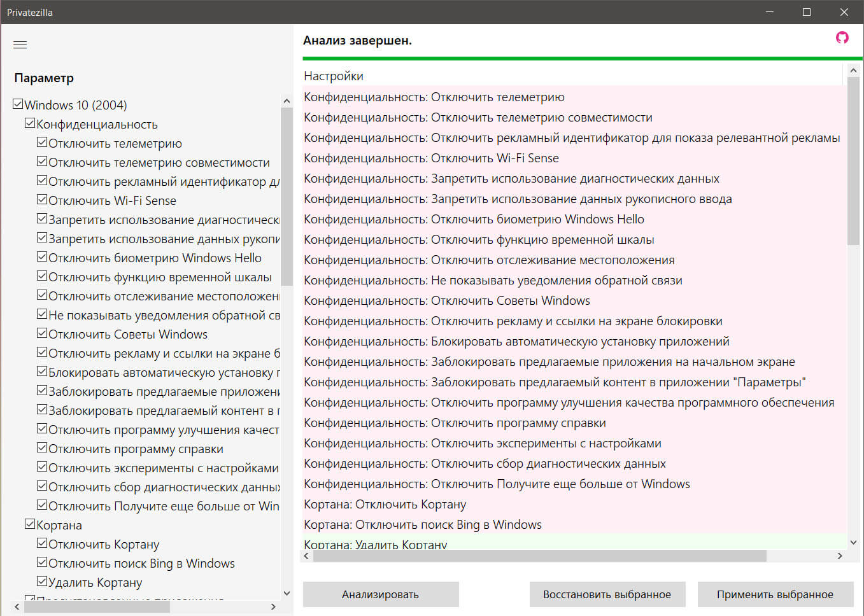The height and width of the screenshot is (616, 864).
Task: Toggle Отключить биометрию Windows Hello checkbox
Action: (42, 257)
